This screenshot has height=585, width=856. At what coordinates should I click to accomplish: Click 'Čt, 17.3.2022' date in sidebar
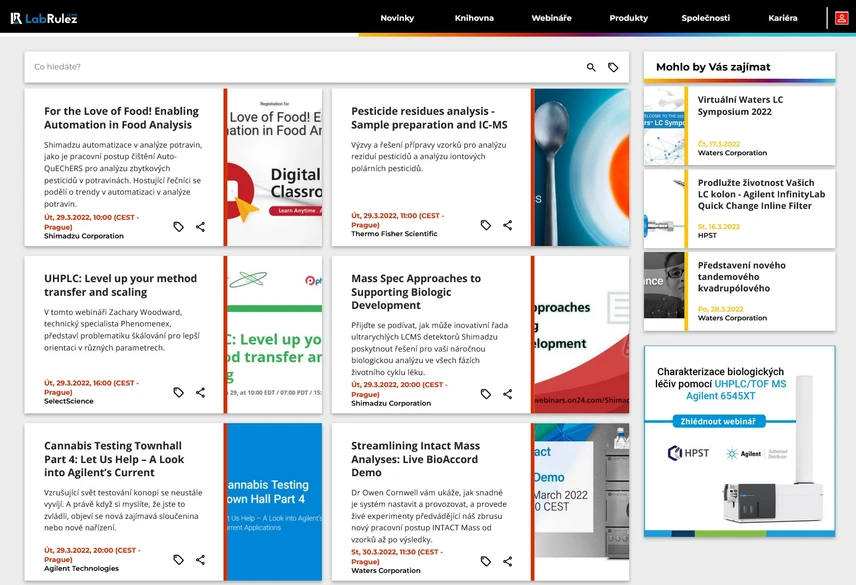point(718,144)
